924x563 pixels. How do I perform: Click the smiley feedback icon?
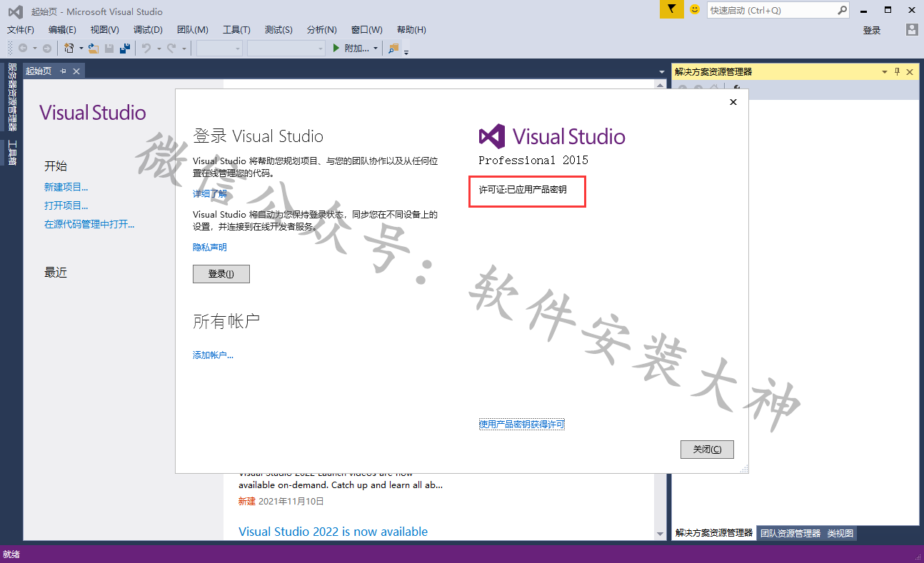pos(694,9)
